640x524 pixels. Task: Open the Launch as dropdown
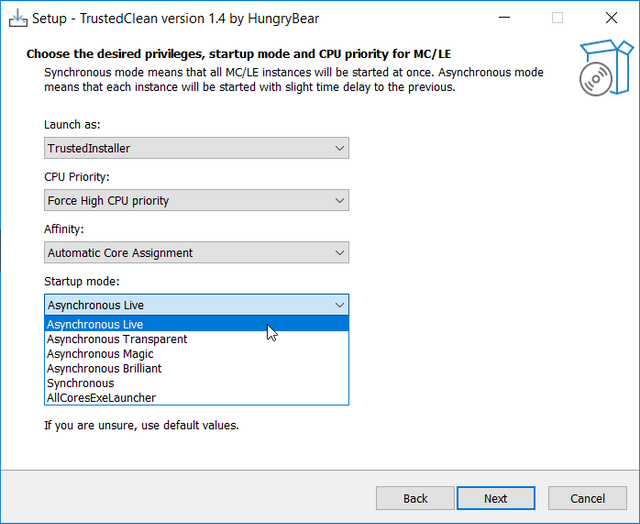196,148
